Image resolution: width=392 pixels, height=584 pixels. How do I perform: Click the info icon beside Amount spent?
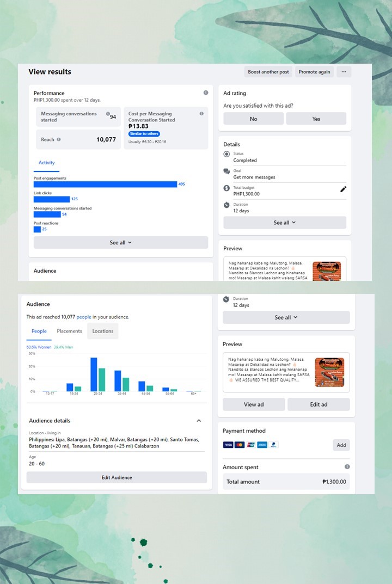coord(347,467)
